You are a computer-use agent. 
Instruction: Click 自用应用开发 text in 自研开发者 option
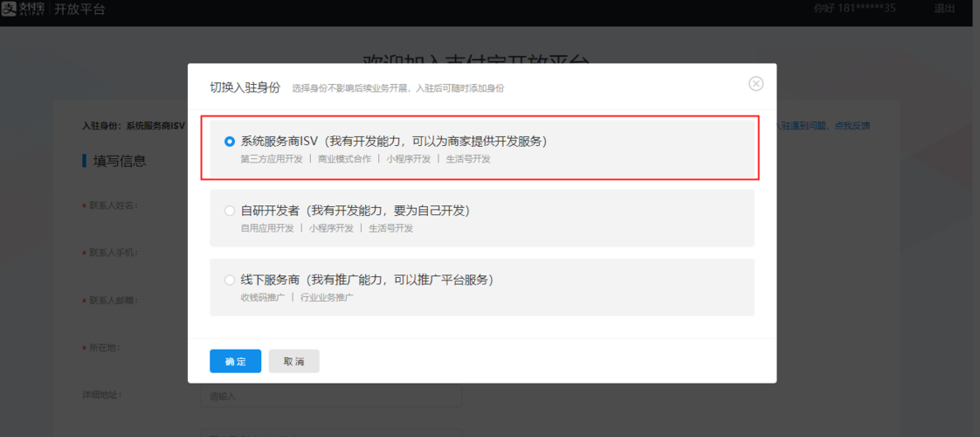267,228
